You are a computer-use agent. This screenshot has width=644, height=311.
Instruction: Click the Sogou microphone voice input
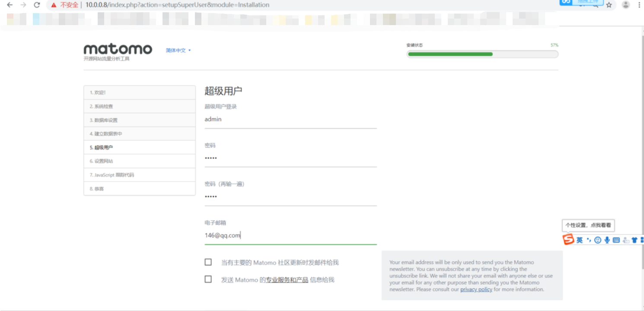point(607,240)
